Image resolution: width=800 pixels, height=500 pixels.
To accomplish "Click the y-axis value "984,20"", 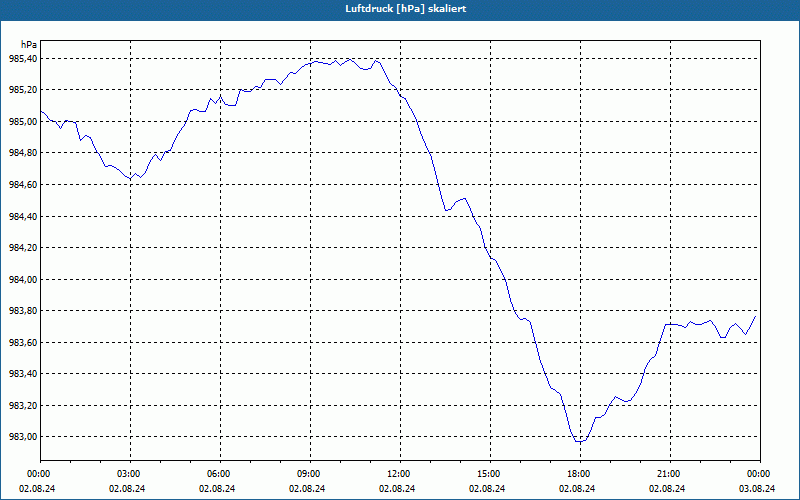I will pyautogui.click(x=23, y=248).
